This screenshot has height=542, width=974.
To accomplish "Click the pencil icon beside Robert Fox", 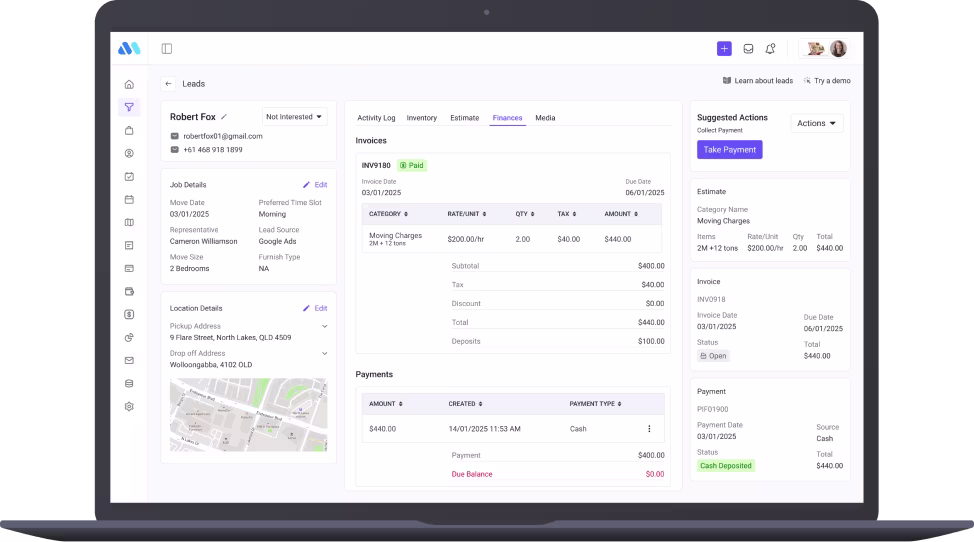I will 224,117.
